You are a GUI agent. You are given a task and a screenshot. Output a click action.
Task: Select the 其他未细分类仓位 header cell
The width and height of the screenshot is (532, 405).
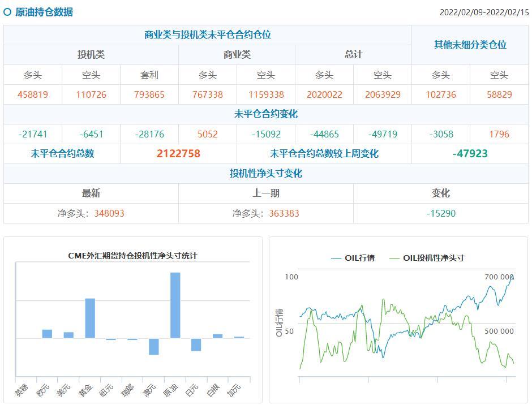point(470,45)
